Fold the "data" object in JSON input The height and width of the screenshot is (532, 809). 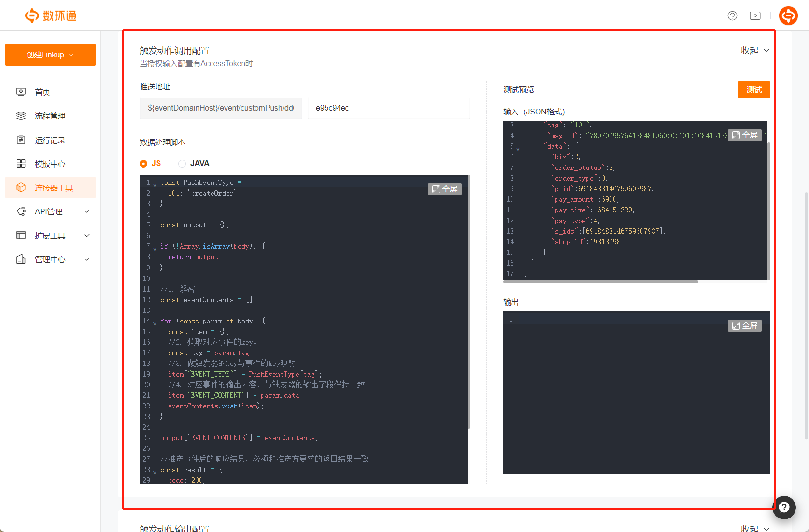(x=518, y=148)
